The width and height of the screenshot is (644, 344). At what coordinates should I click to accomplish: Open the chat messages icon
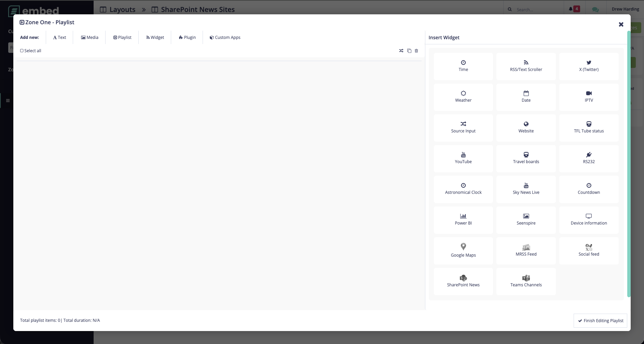tap(595, 10)
